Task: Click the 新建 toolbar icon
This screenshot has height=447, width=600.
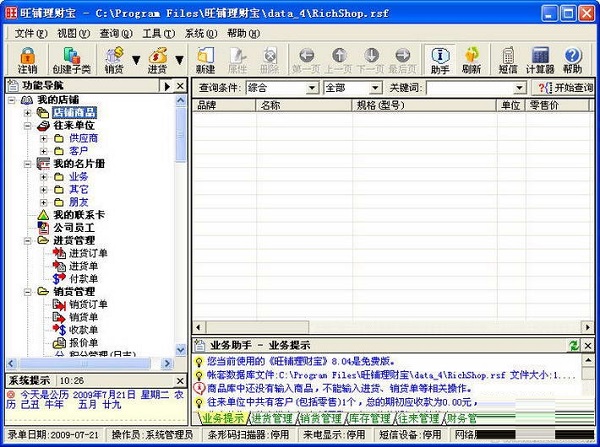Action: [205, 60]
